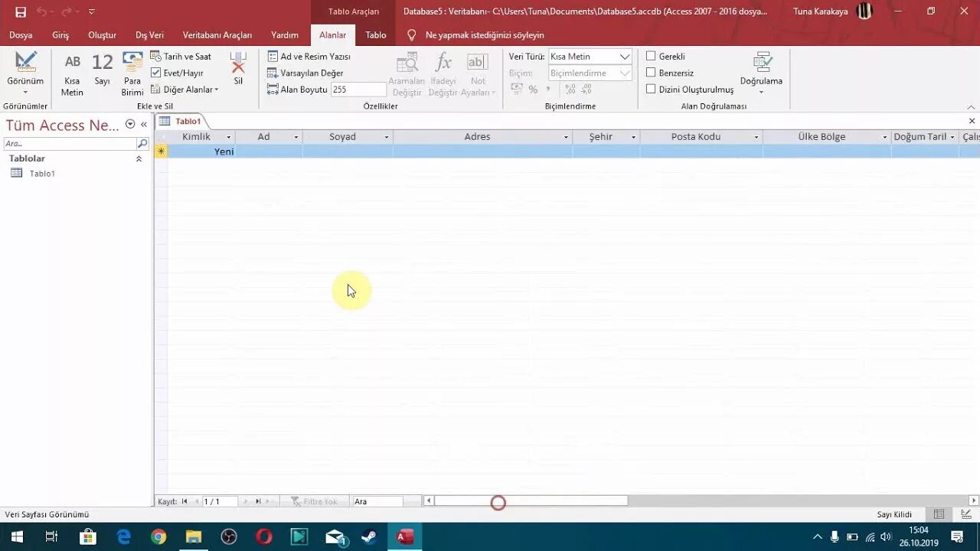
Task: Add a Sayı number field
Action: click(102, 73)
